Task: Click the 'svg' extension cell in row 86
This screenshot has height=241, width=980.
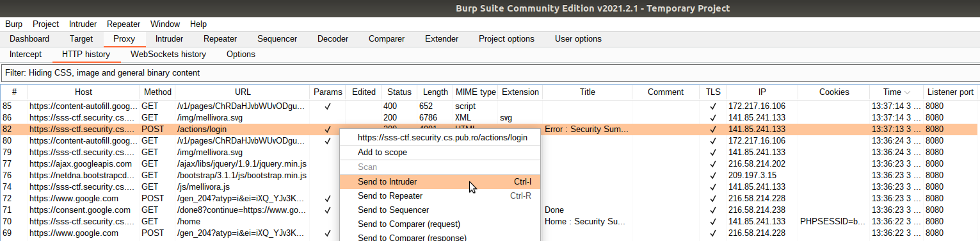Action: (520, 118)
